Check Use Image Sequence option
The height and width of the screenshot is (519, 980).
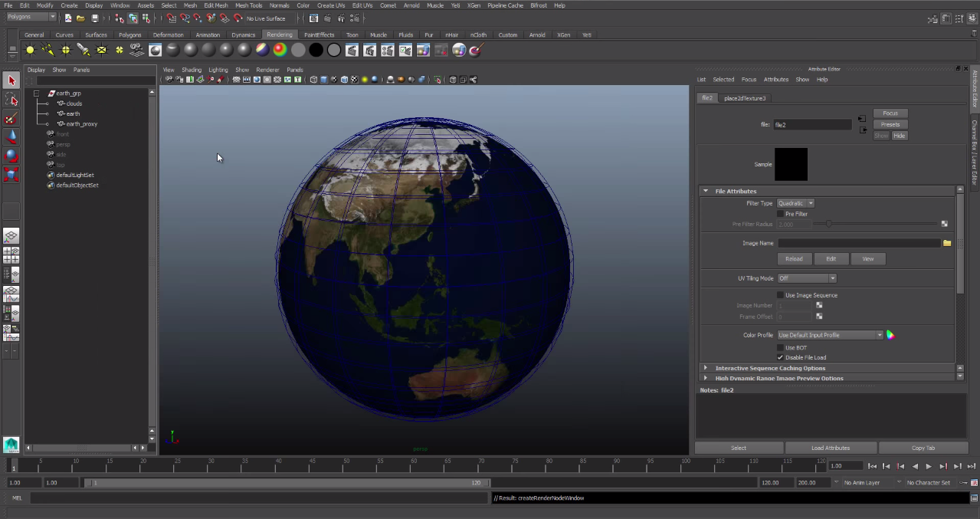[x=781, y=295]
